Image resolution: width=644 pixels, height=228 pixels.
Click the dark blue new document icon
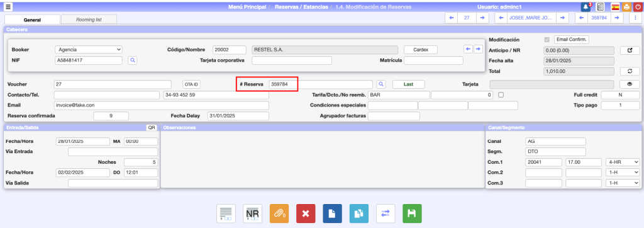tap(332, 214)
